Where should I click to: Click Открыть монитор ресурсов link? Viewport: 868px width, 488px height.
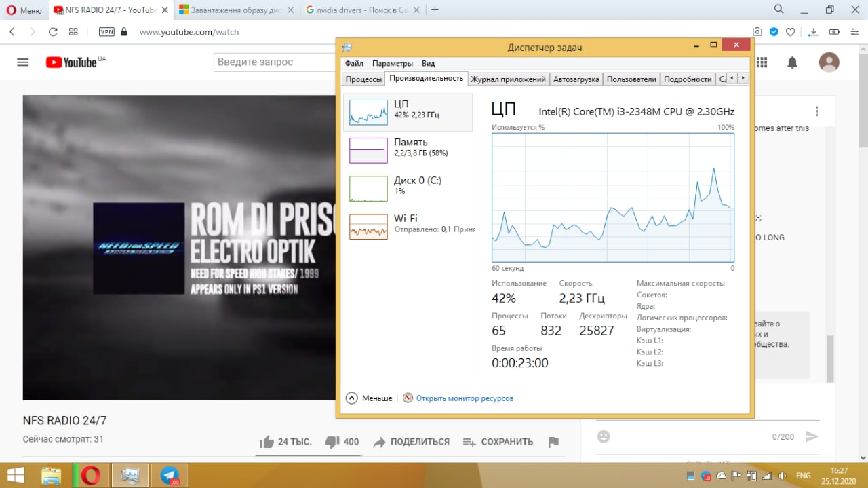(x=465, y=398)
